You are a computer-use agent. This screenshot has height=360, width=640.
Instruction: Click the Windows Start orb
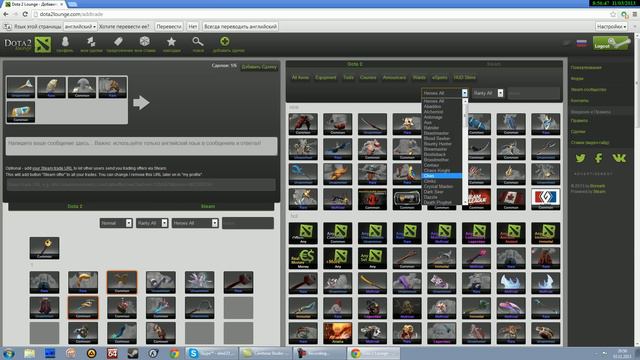pyautogui.click(x=9, y=353)
